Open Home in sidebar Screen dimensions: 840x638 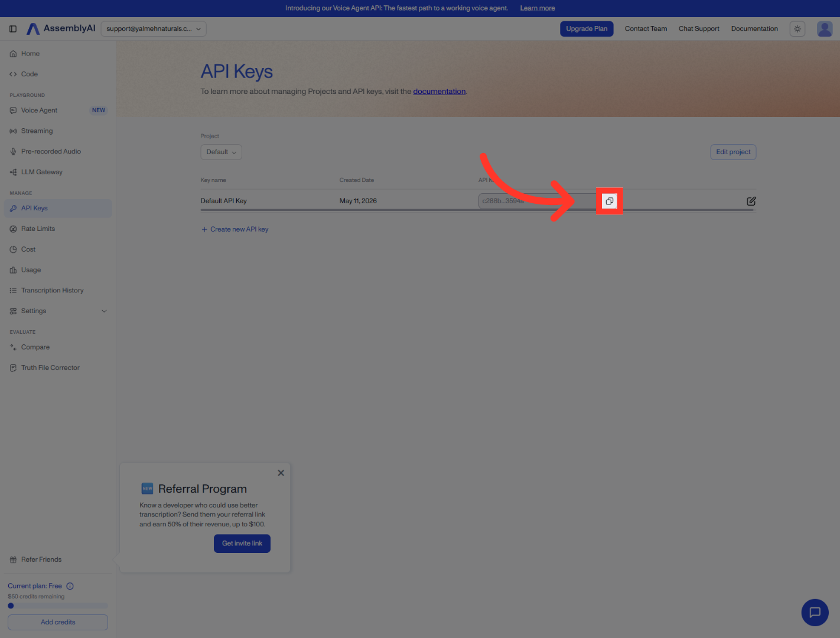point(58,54)
